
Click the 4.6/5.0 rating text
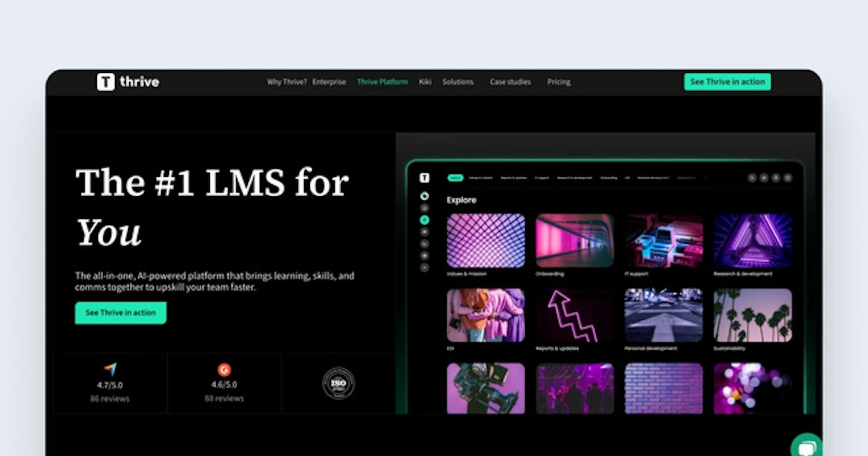(x=224, y=385)
